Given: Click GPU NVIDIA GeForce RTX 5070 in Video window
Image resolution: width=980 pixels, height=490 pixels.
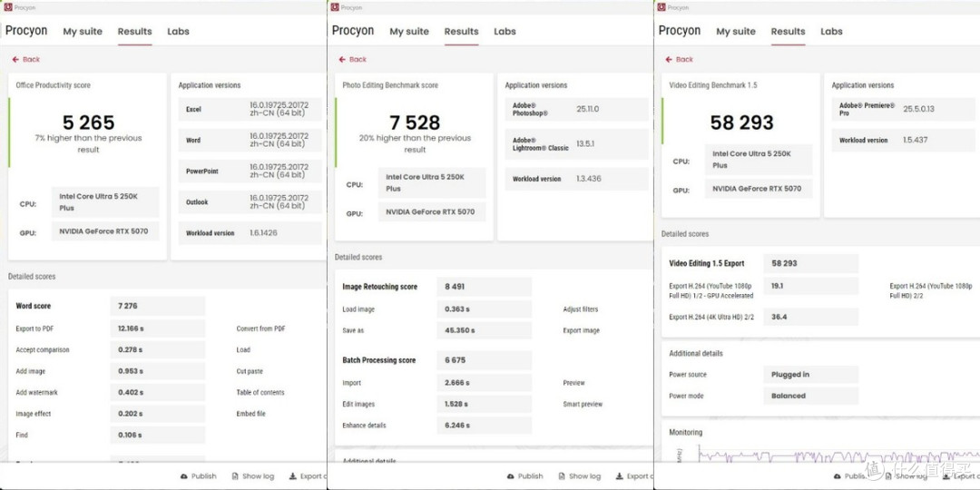Looking at the screenshot, I should (x=759, y=189).
